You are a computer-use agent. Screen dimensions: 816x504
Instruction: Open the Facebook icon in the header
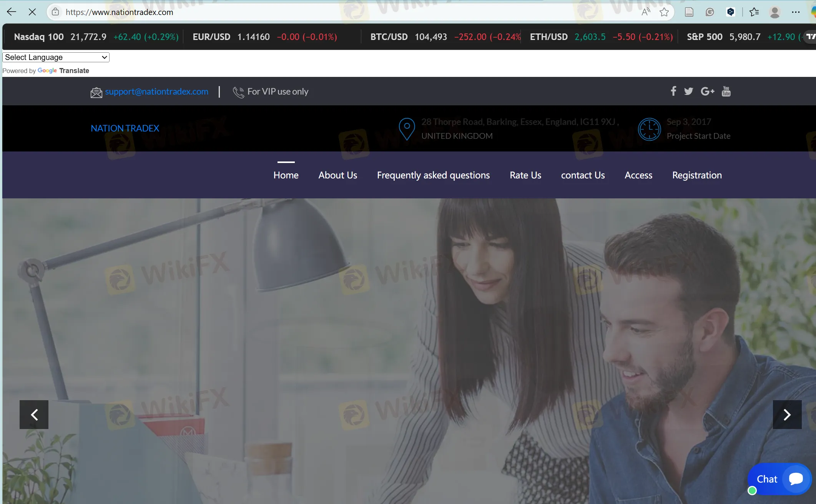point(673,91)
